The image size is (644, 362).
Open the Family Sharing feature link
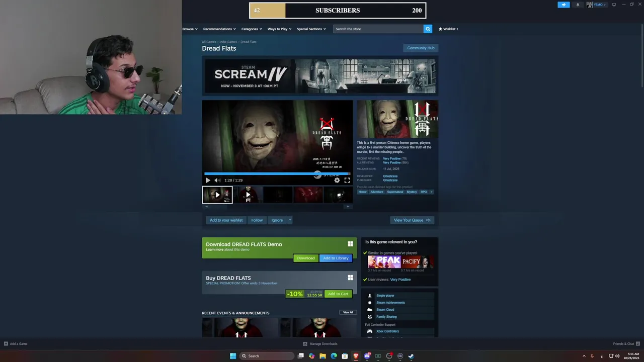pos(386,317)
